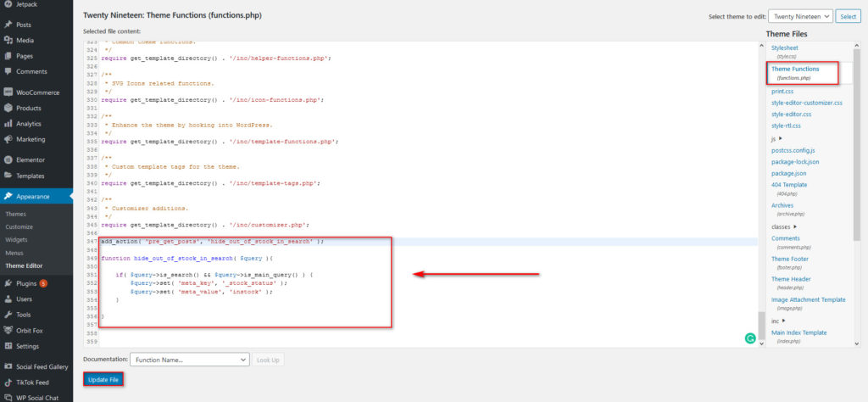This screenshot has width=868, height=402.
Task: Open the Tools wrench icon
Action: click(x=8, y=315)
